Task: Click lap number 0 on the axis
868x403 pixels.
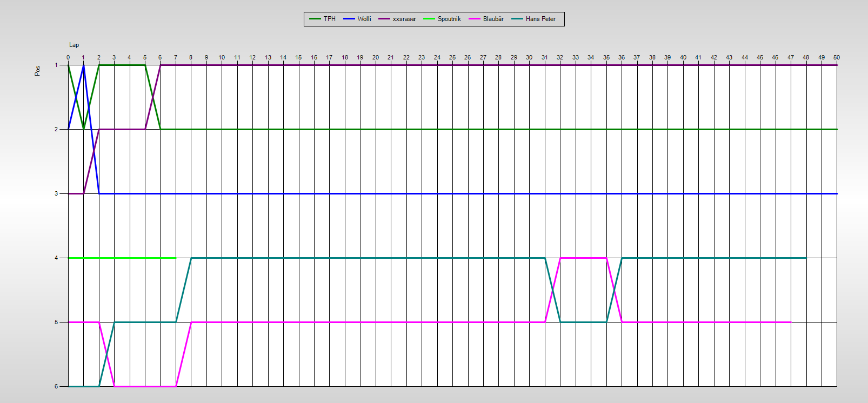Action: click(68, 57)
